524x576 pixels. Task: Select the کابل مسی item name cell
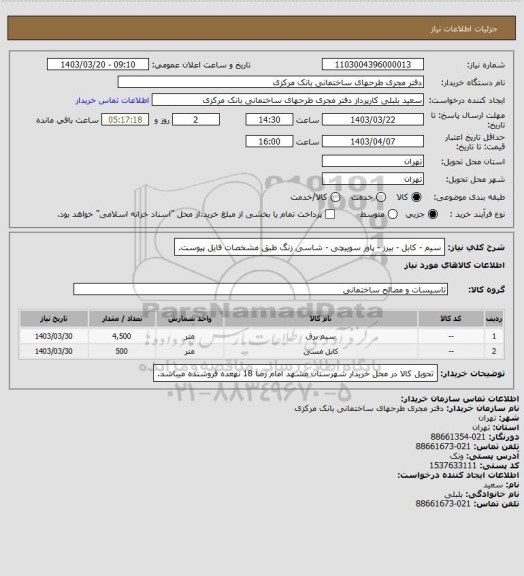pos(320,351)
